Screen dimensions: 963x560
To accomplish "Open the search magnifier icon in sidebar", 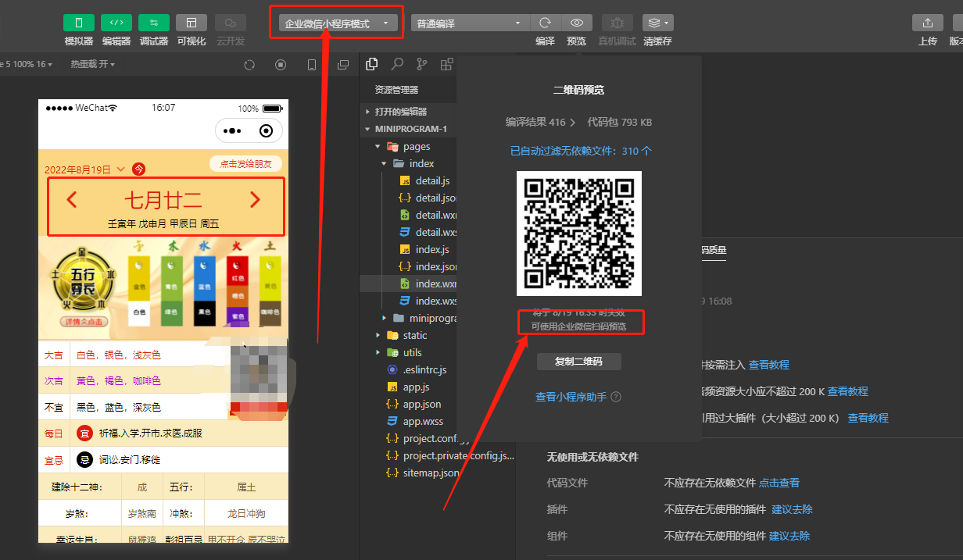I will [x=397, y=64].
